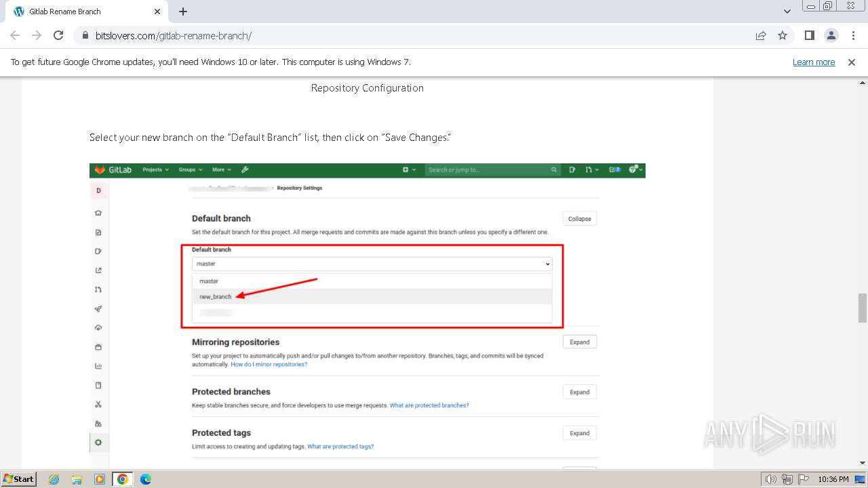
Task: Launch Microsoft Edge from the taskbar
Action: 145,479
